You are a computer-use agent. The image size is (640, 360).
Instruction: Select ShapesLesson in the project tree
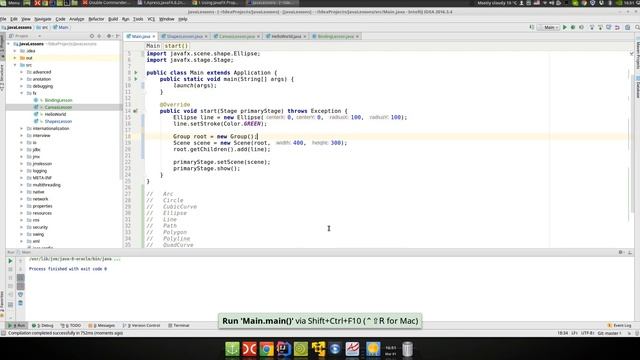(58, 121)
